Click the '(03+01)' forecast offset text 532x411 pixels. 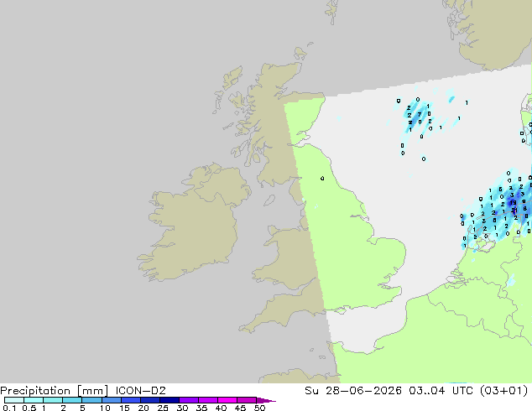click(x=503, y=391)
